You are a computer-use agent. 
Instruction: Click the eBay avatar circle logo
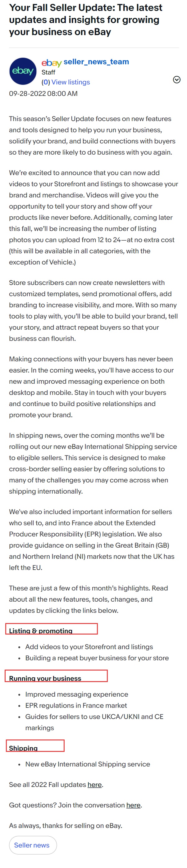click(23, 71)
